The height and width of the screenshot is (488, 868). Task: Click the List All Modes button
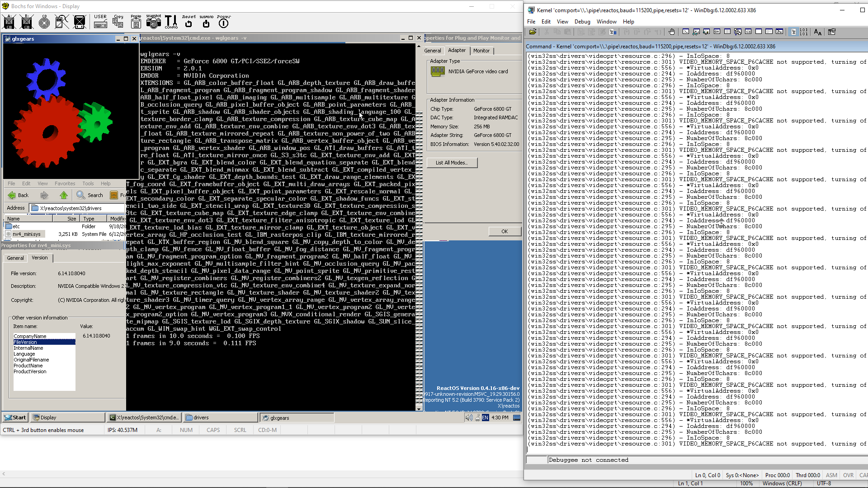point(452,163)
